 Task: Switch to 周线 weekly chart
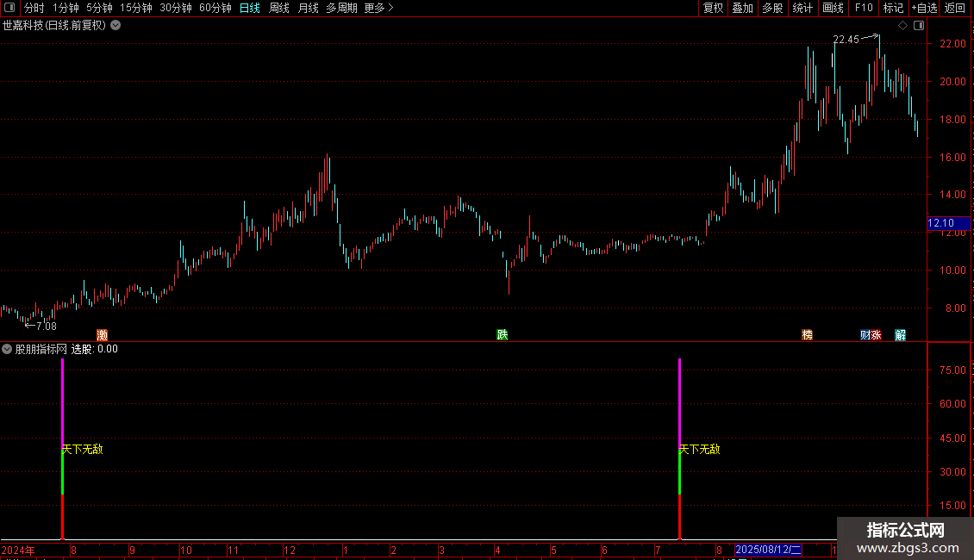pos(279,8)
